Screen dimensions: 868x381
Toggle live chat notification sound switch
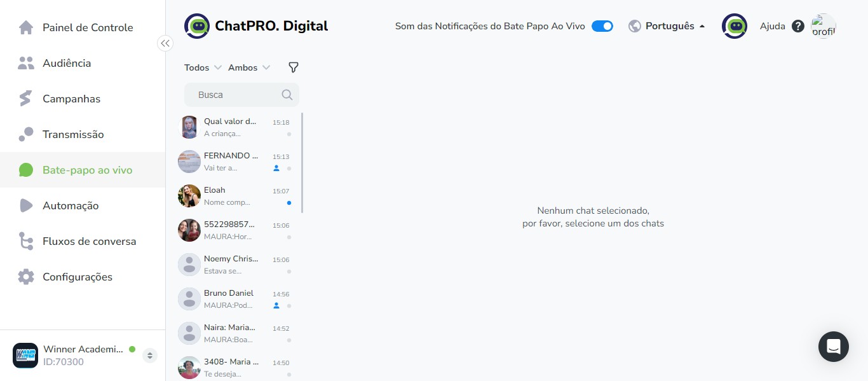[x=602, y=26]
